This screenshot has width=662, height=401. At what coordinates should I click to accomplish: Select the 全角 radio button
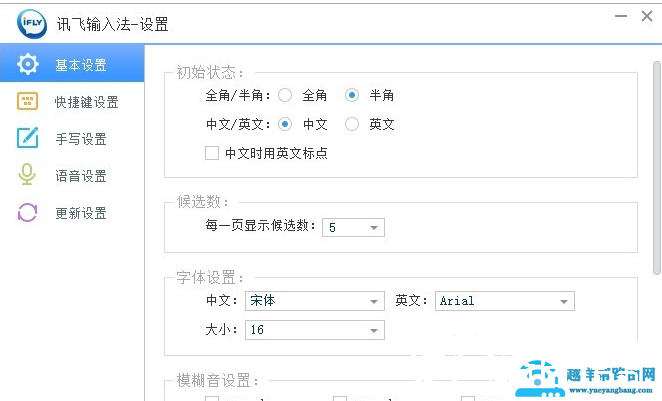[x=285, y=95]
